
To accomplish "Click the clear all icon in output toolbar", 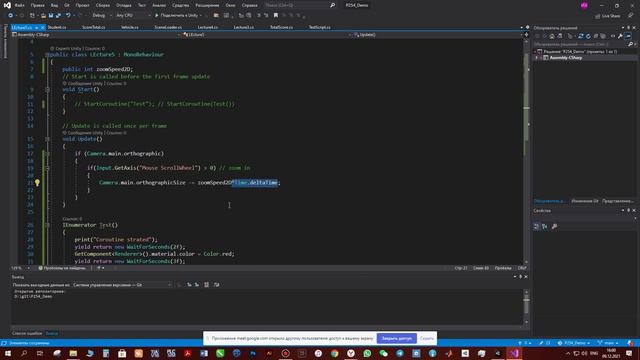I will tap(207, 285).
